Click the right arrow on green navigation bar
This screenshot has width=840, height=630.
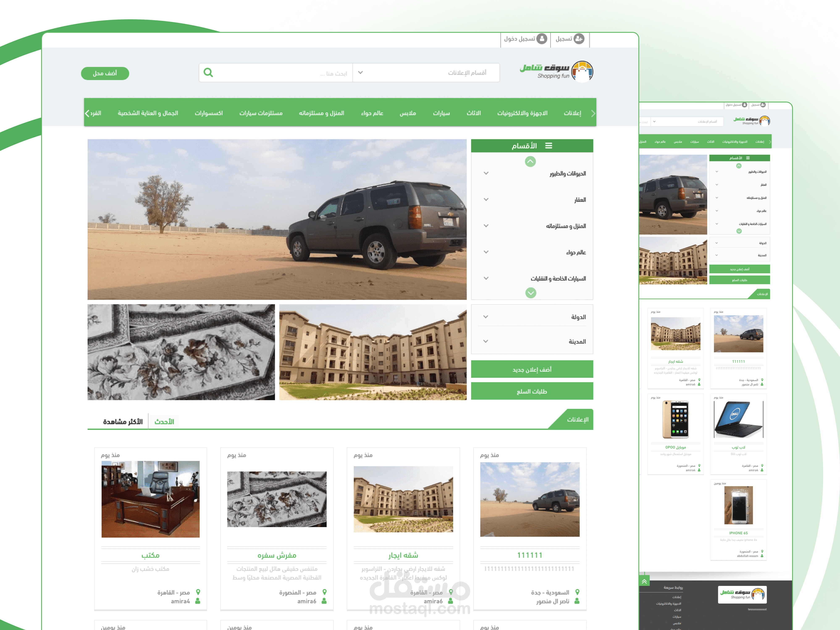[593, 113]
